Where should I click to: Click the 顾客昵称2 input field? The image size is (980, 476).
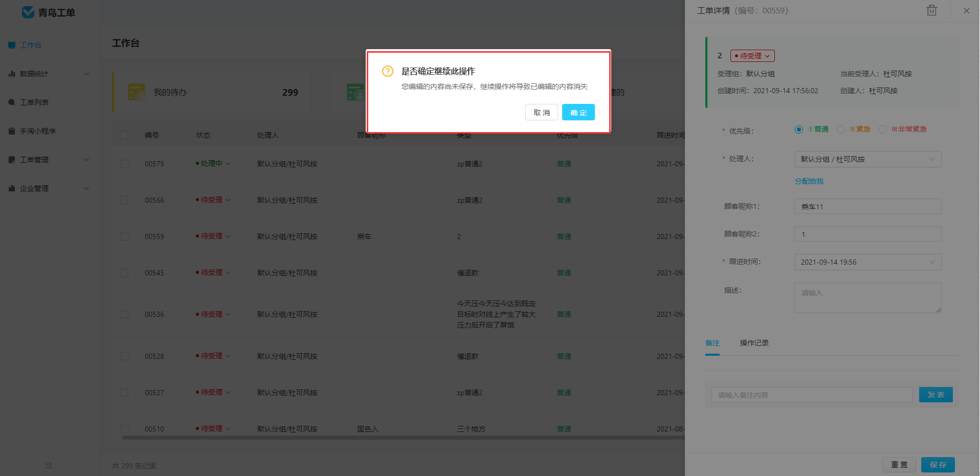(x=868, y=234)
